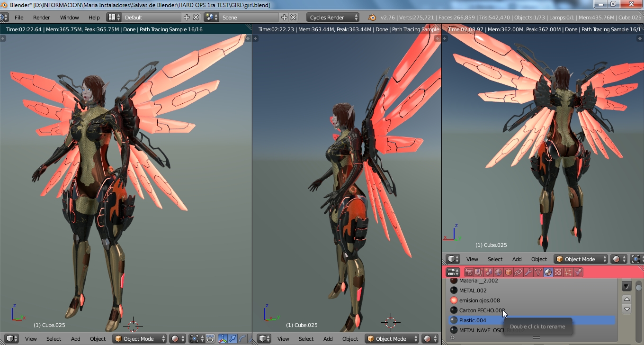Viewport: 644px width, 345px height.
Task: Select the Plastic.004 material slot
Action: tap(532, 320)
